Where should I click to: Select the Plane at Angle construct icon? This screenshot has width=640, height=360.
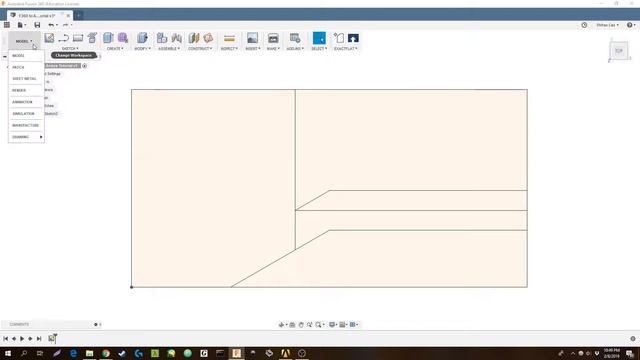point(208,38)
